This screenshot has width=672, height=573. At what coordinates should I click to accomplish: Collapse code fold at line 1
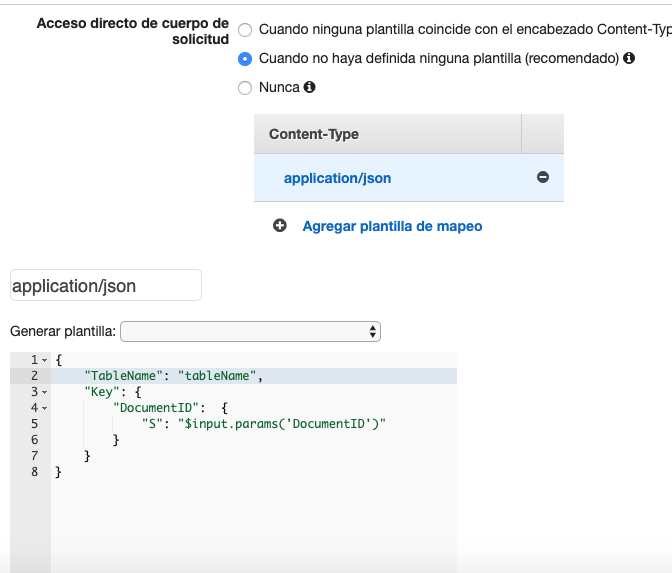coord(45,360)
